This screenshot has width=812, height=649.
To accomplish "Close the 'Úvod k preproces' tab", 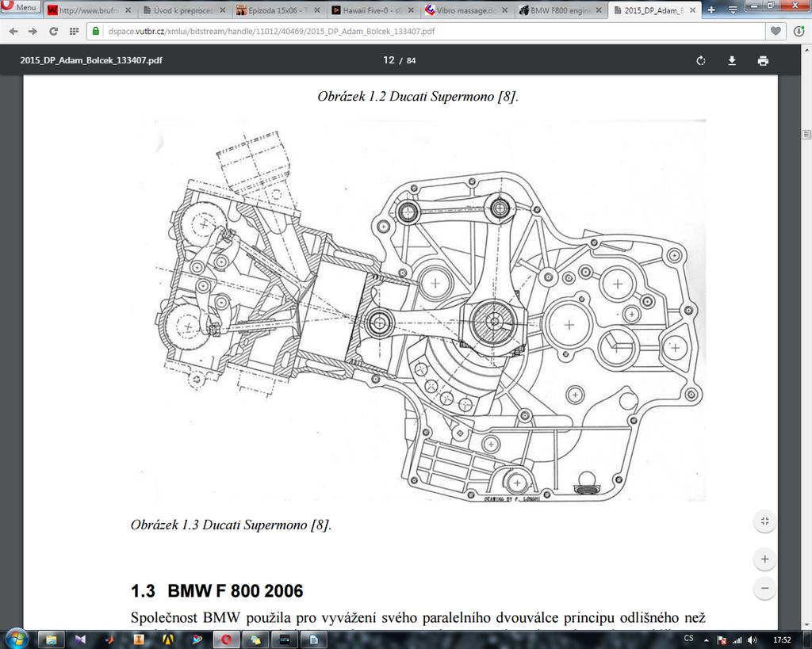I will click(x=222, y=10).
